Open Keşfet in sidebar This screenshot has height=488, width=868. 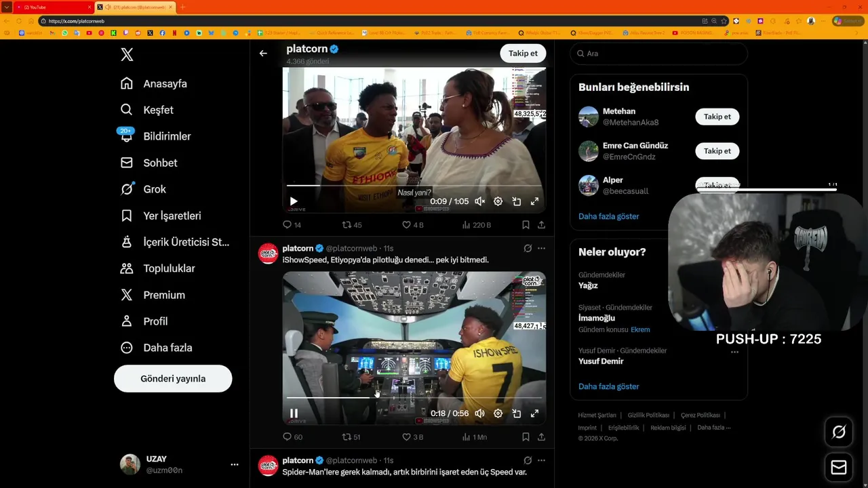[147, 110]
